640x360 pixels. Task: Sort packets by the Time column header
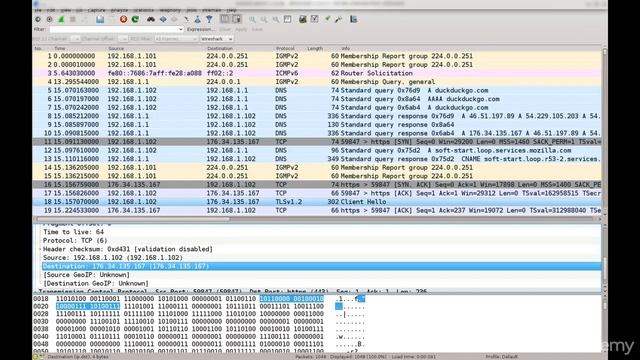pyautogui.click(x=60, y=48)
